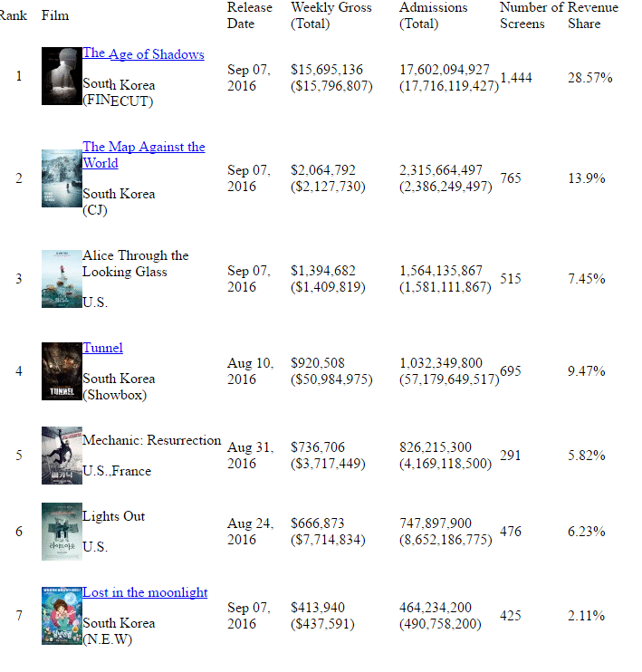
Task: Click the Film column header
Action: [x=55, y=15]
